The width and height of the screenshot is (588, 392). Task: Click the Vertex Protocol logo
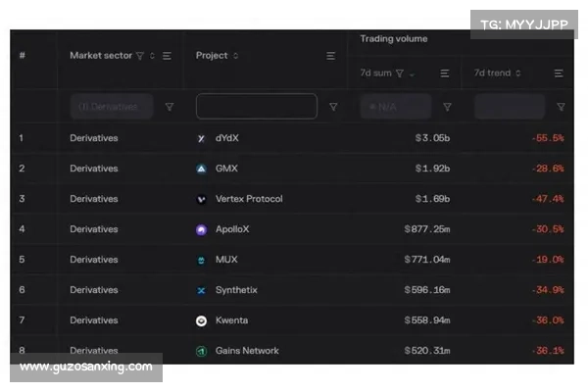201,199
